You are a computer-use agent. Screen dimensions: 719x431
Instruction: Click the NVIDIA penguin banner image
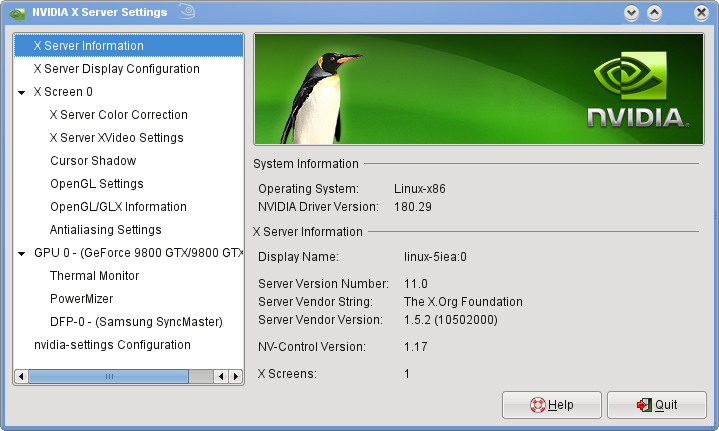coord(479,89)
